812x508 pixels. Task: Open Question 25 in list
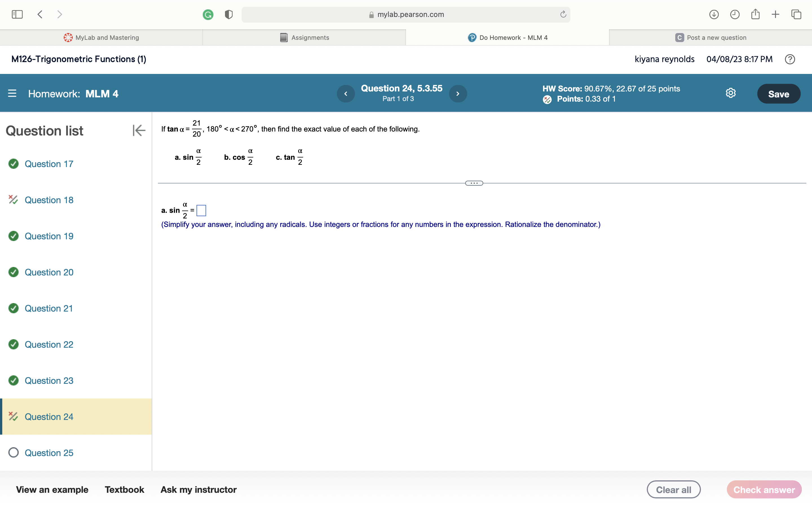pyautogui.click(x=49, y=453)
